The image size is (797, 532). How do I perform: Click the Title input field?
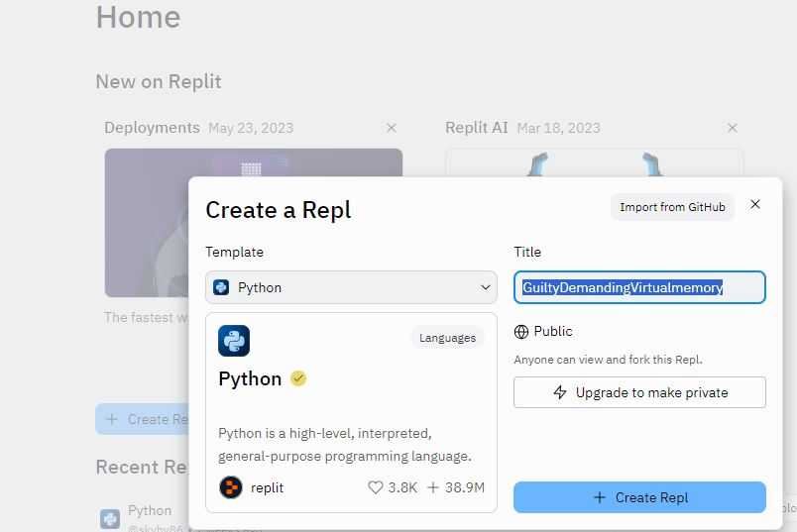639,287
